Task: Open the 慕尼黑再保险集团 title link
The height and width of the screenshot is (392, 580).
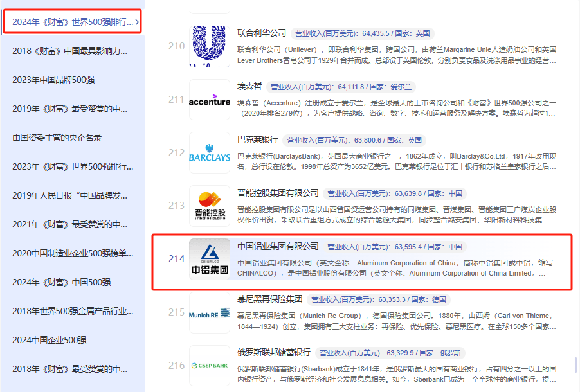Action: click(269, 299)
